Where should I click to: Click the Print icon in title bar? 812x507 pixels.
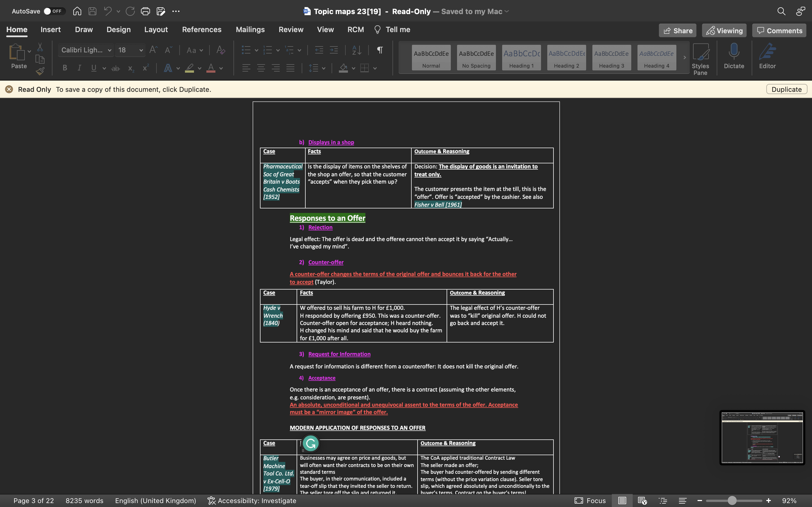tap(145, 11)
